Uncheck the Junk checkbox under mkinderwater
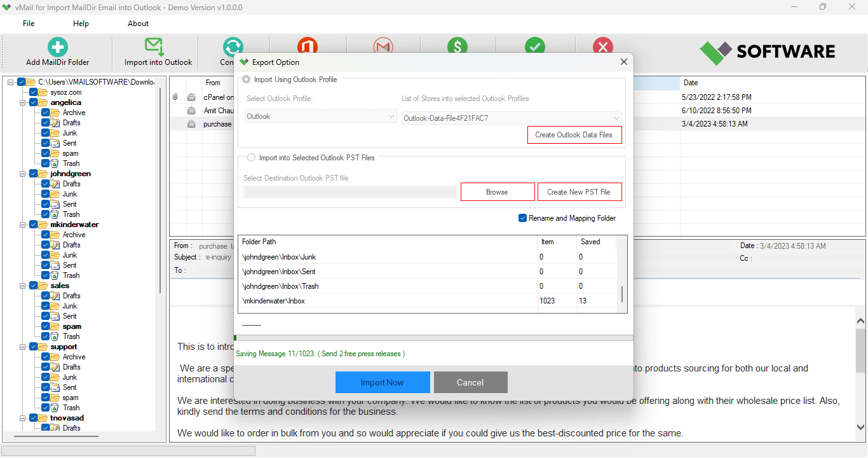This screenshot has width=868, height=458. pyautogui.click(x=46, y=255)
